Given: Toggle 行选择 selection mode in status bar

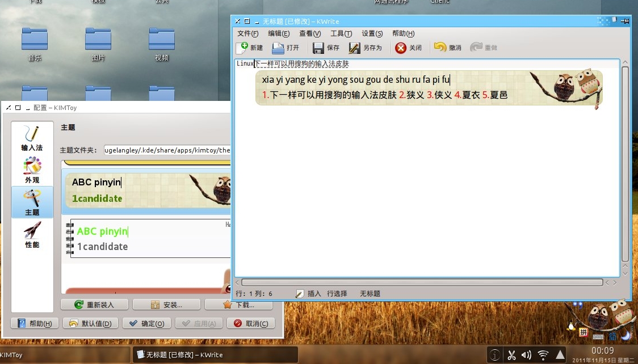Looking at the screenshot, I should (x=337, y=293).
